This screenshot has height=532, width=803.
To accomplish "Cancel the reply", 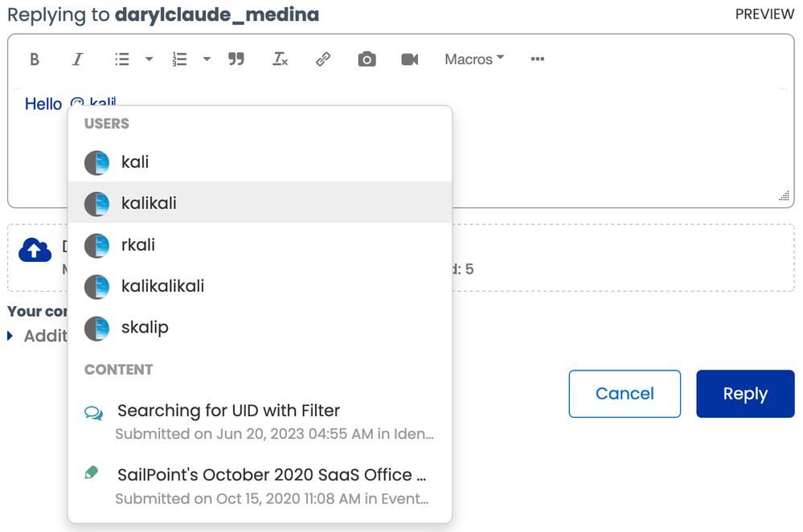I will click(x=625, y=394).
